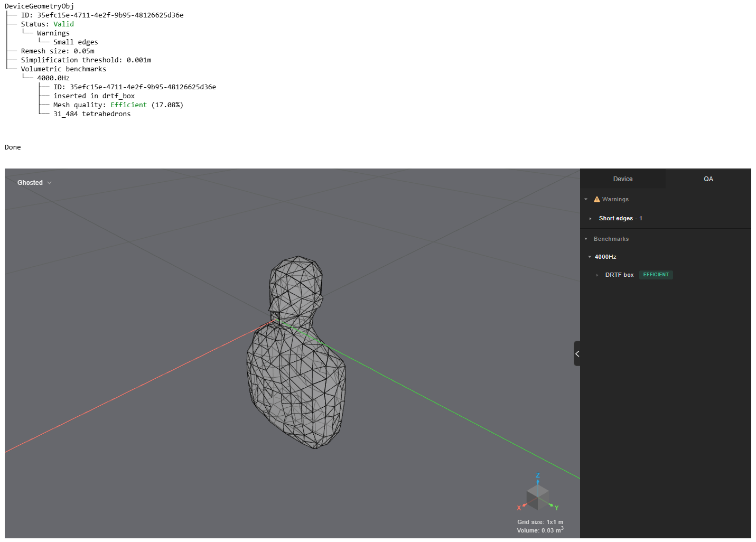Click the X axis on the orientation gizmo
The width and height of the screenshot is (756, 542).
point(519,508)
